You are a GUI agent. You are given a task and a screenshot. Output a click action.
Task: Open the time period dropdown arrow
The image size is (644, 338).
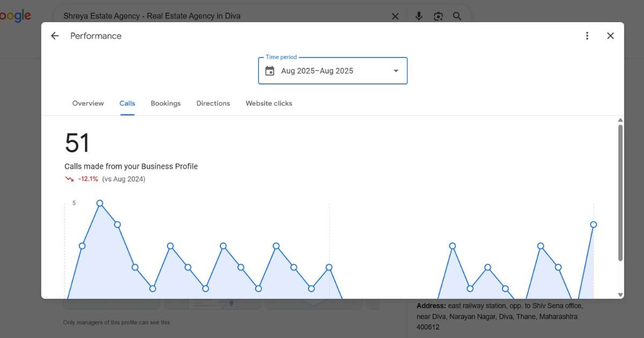(396, 70)
